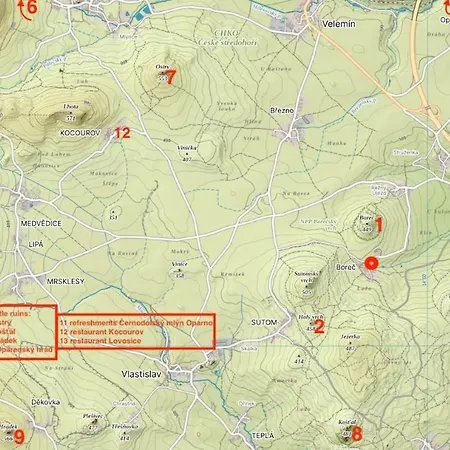Select red marker number 1 near Boreč hill
The image size is (450, 450).
379,225
